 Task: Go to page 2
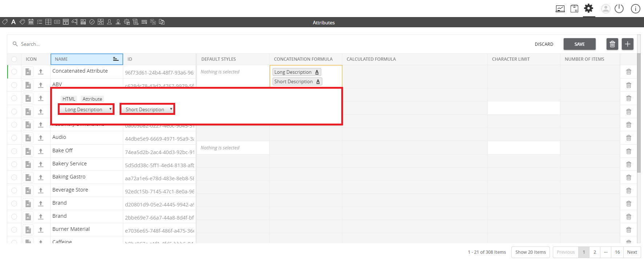[595, 252]
